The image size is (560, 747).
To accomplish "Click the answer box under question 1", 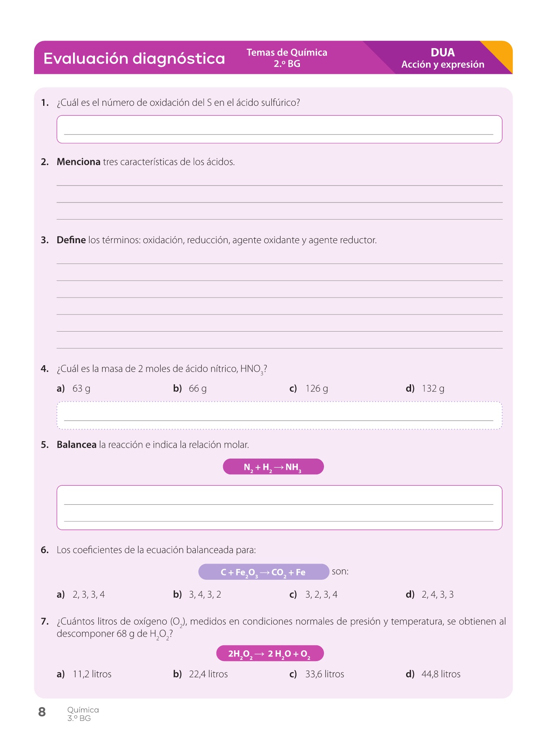I will click(x=279, y=129).
